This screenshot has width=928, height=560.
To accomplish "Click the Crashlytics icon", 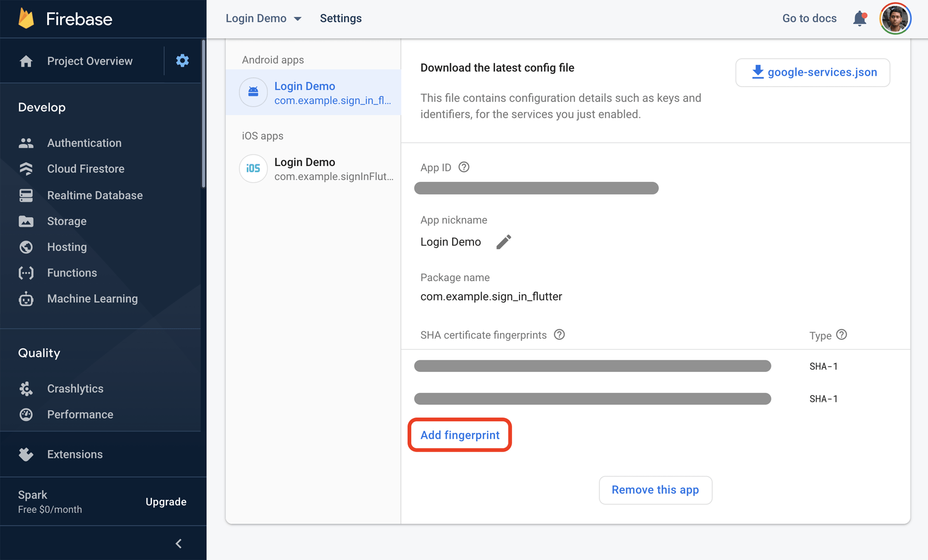I will 26,388.
